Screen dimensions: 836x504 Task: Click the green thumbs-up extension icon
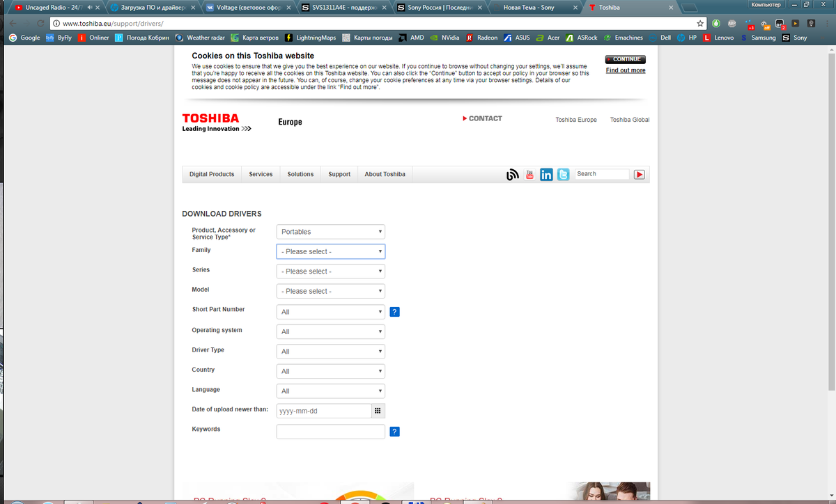point(716,23)
